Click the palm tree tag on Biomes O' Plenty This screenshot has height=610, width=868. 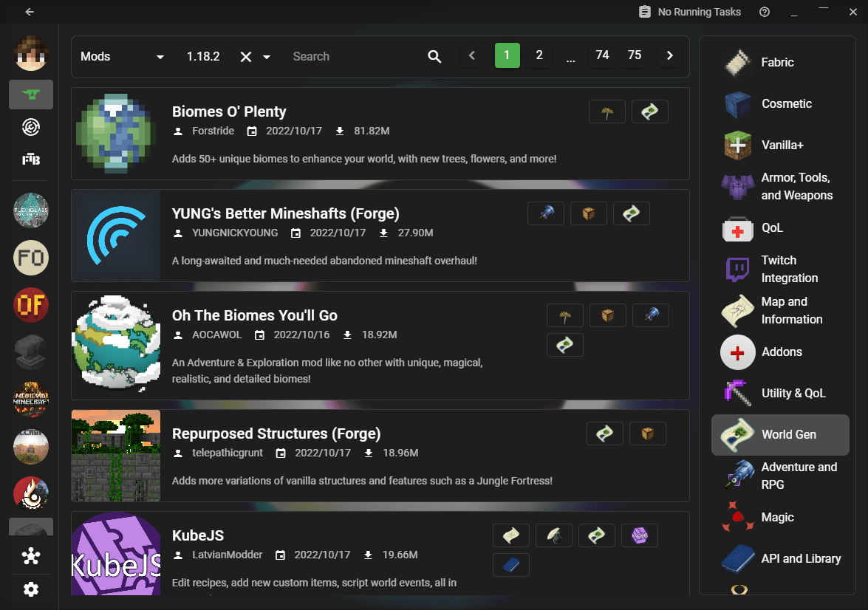tap(607, 112)
